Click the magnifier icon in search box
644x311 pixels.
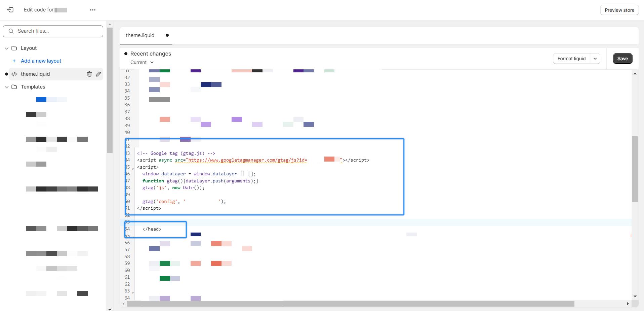(11, 31)
